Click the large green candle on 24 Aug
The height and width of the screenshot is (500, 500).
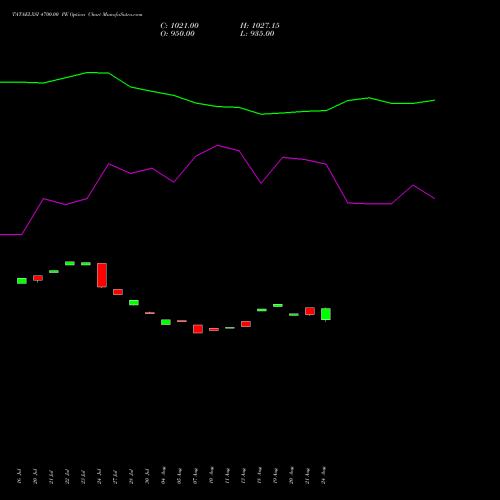pyautogui.click(x=326, y=314)
